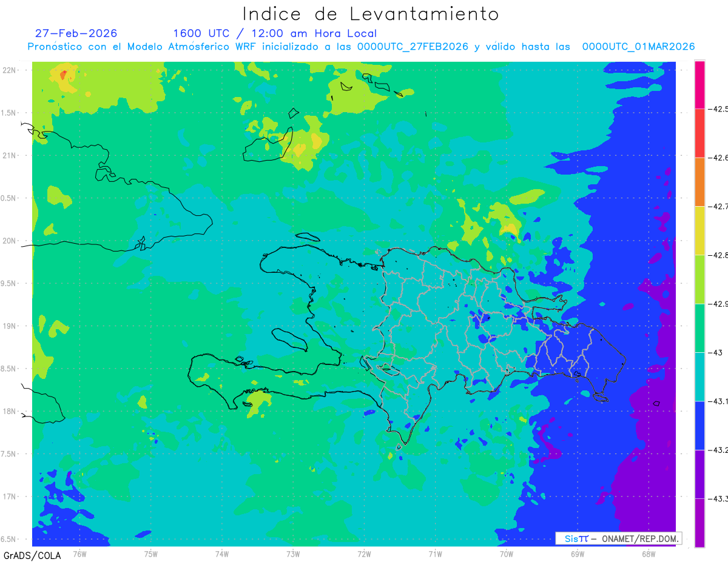Click the legend value '-43.2'

click(x=718, y=450)
